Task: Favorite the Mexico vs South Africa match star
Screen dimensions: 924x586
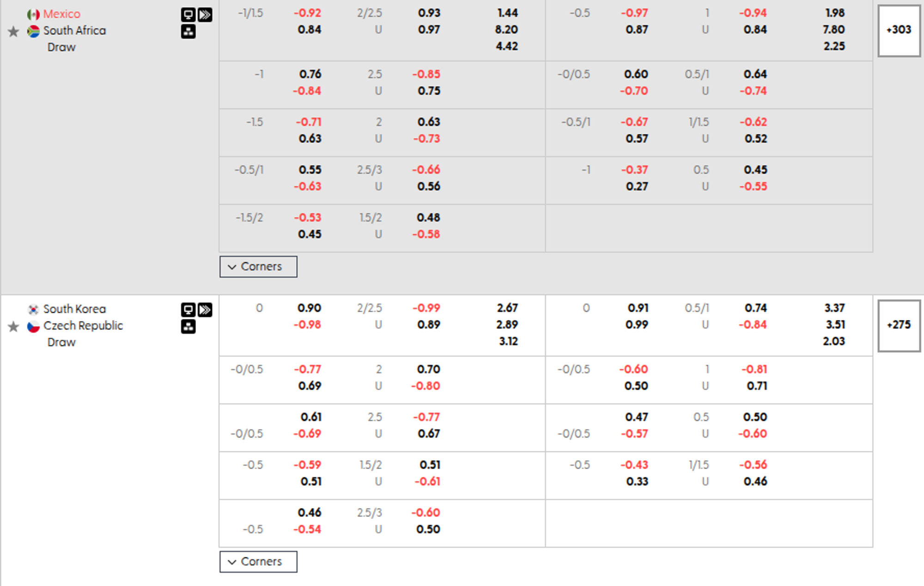Action: pos(13,31)
